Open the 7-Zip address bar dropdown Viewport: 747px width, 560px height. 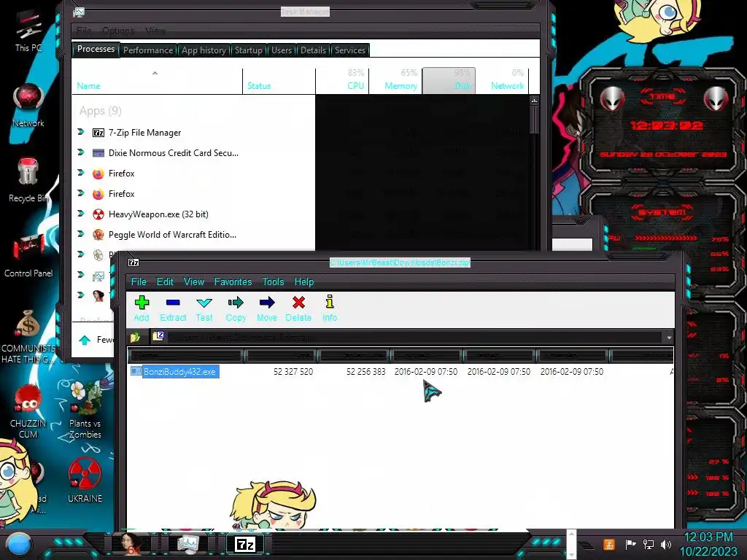pos(669,337)
